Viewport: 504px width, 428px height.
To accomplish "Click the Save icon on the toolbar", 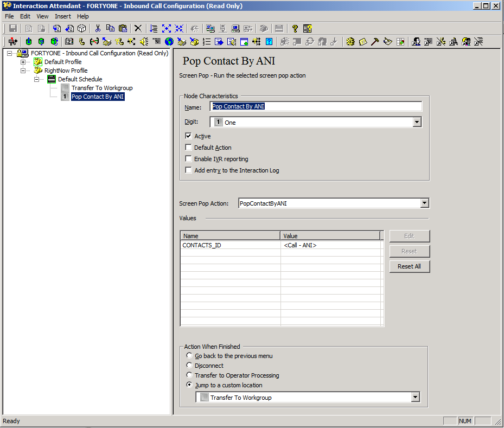I will pyautogui.click(x=12, y=28).
